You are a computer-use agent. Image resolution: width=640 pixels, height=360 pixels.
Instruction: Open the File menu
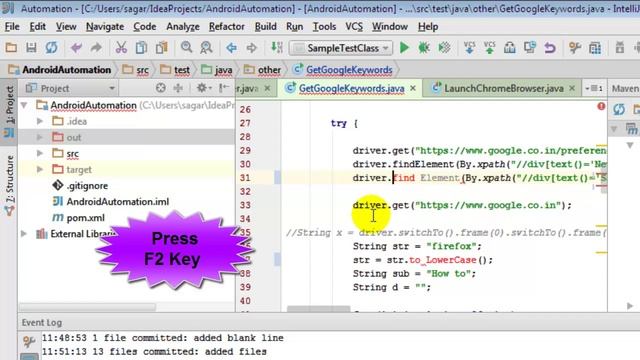(x=12, y=27)
